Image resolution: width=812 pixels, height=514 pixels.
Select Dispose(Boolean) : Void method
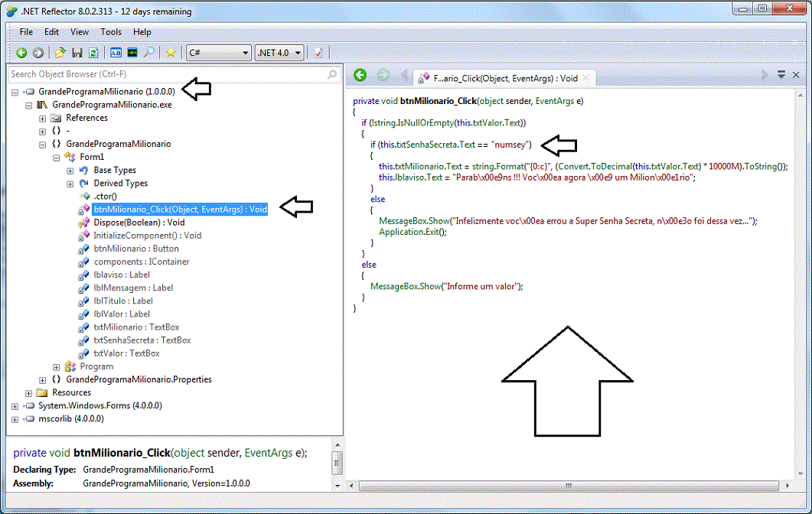[139, 222]
